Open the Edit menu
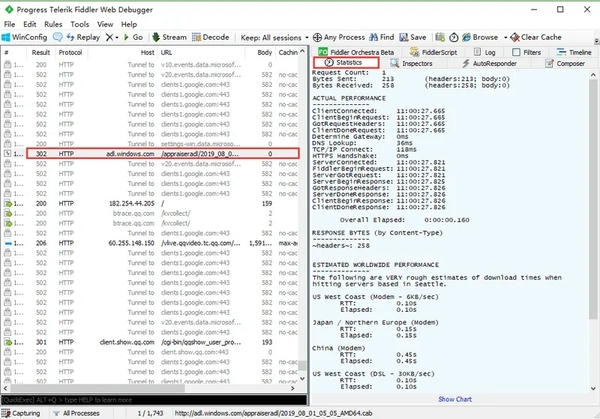 [x=29, y=24]
